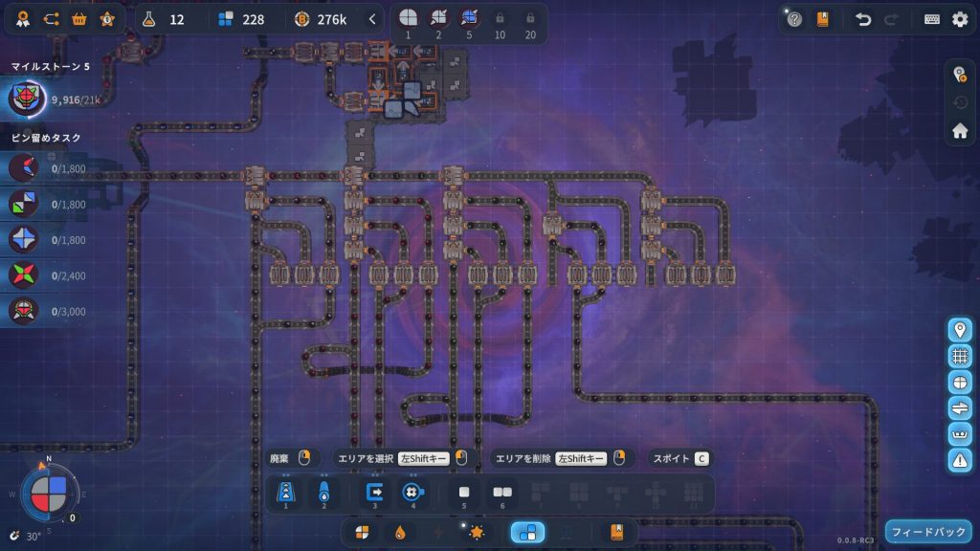Open the shop basket icon

tap(79, 18)
